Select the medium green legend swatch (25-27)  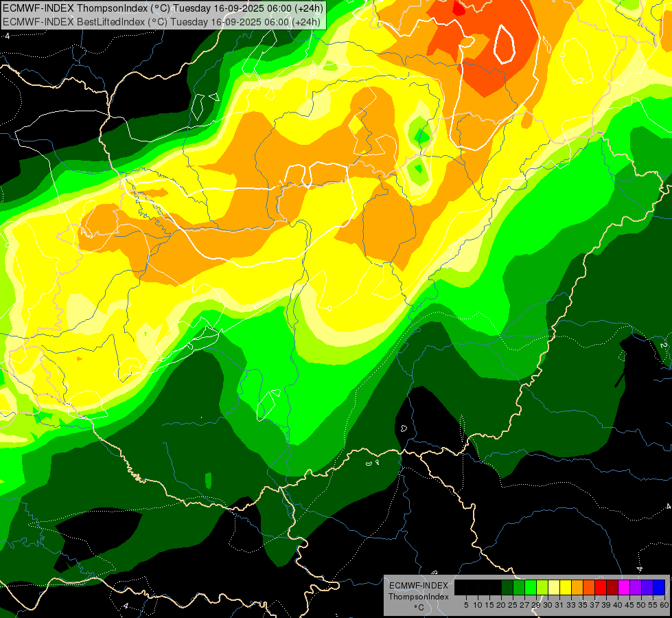[x=519, y=587]
